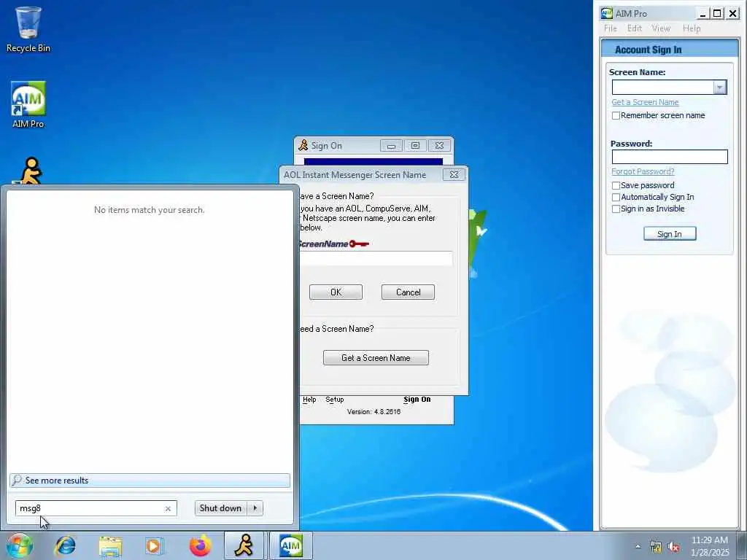
Task: Focus the Screen Name field in AIM Pro
Action: click(662, 87)
